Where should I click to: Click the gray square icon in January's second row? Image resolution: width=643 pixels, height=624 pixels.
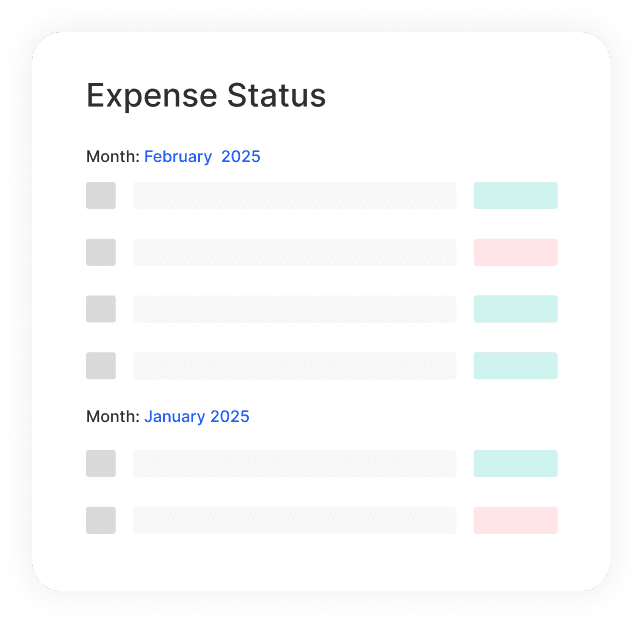[101, 520]
